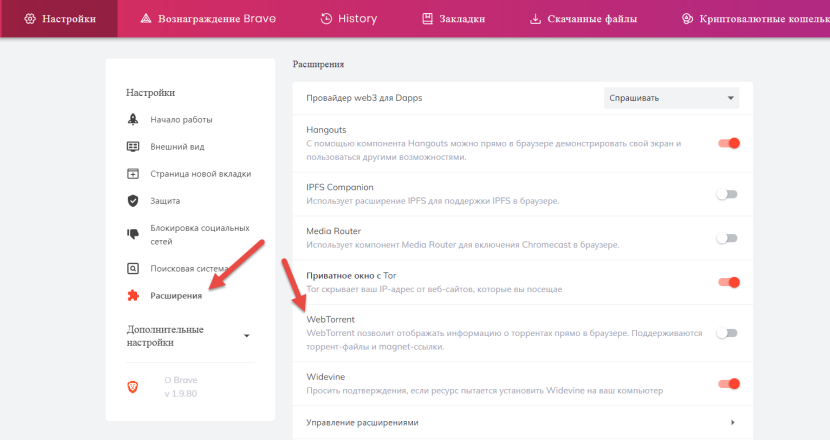The image size is (830, 440).
Task: Click the Внешний вид appearance icon
Action: click(x=133, y=146)
